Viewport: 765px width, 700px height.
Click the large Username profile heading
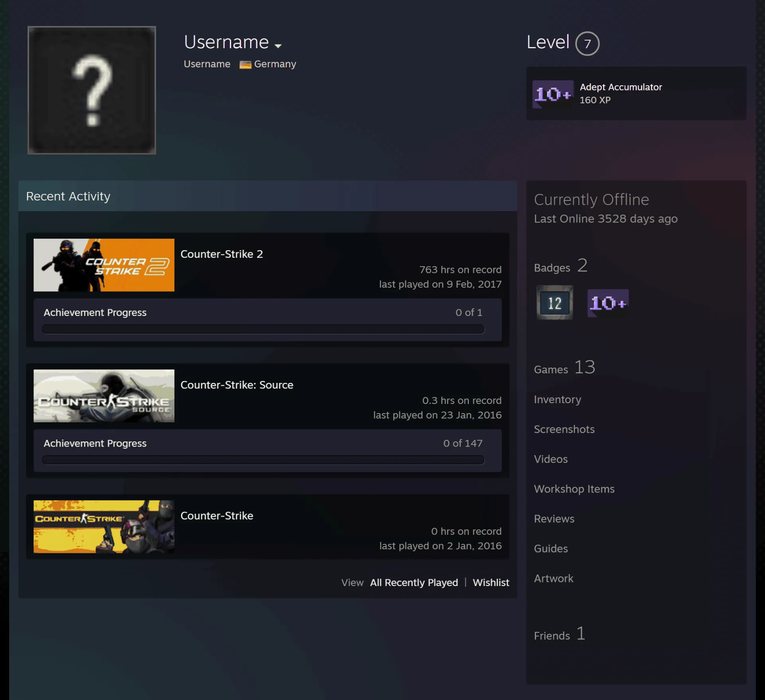(226, 42)
